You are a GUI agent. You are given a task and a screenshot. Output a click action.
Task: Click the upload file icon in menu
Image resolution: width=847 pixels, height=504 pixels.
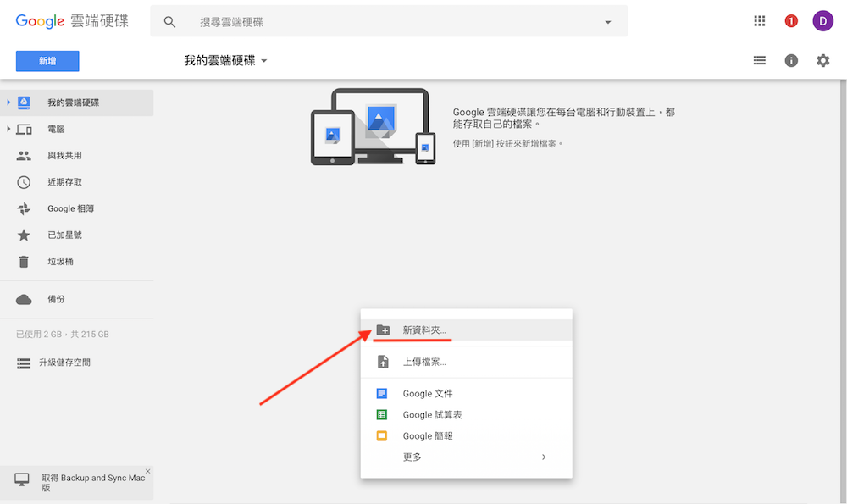383,362
